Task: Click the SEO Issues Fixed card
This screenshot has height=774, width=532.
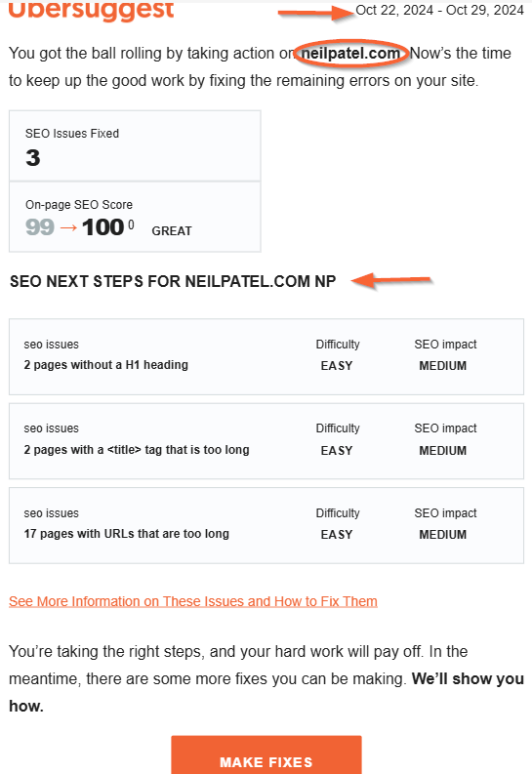Action: [135, 145]
